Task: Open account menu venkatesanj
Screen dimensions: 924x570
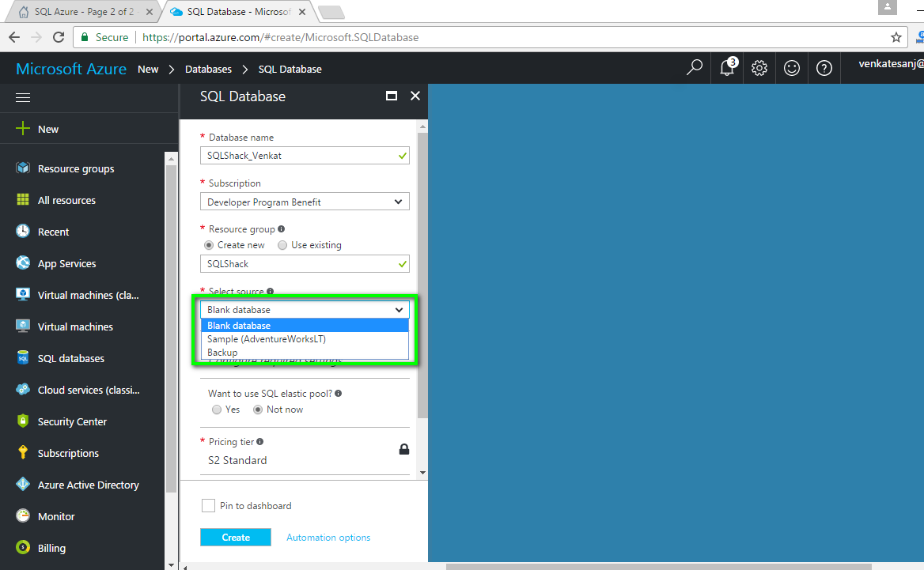Action: 890,63
